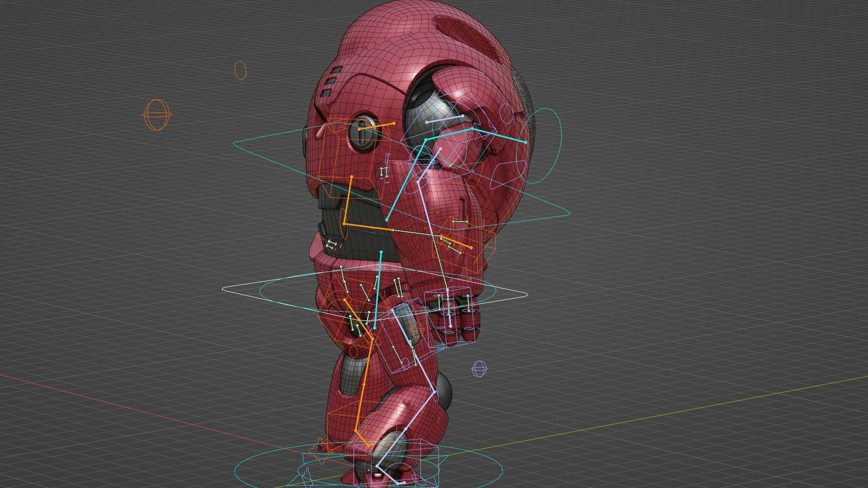868x488 pixels.
Task: Select the cyan bone ending at the back ring
Action: tap(499, 136)
